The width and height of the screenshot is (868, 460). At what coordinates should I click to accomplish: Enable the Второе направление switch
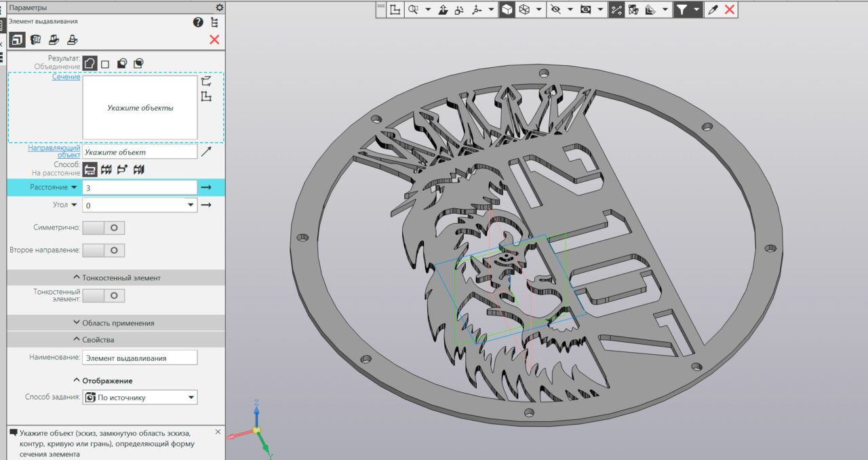pos(104,250)
